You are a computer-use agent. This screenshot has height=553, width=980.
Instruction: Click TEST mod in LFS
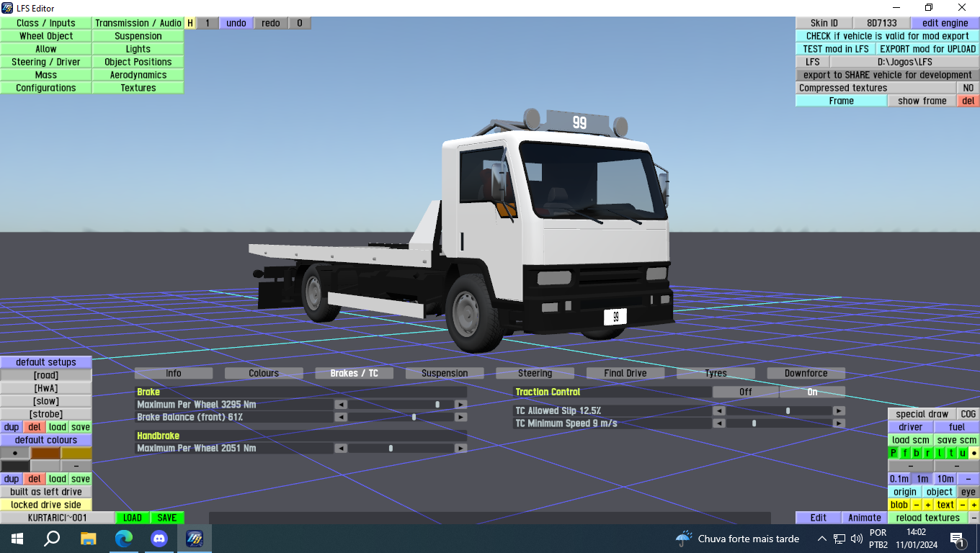tap(836, 49)
